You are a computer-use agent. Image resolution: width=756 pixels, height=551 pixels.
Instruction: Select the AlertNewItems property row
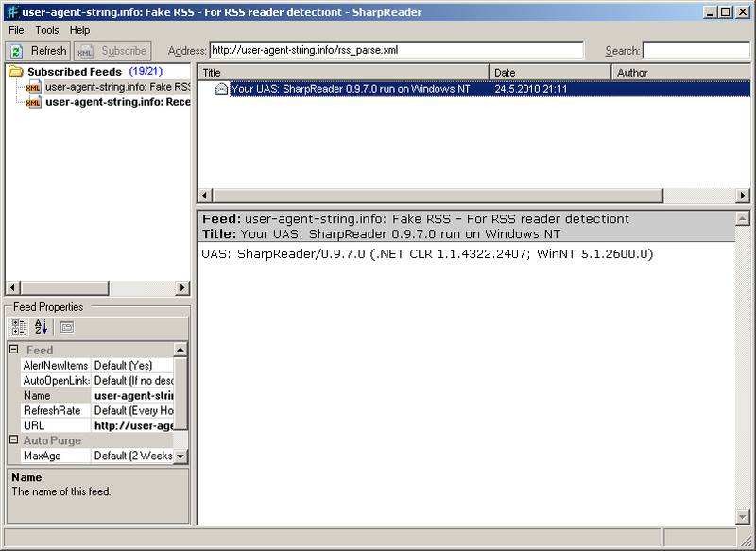(x=97, y=366)
